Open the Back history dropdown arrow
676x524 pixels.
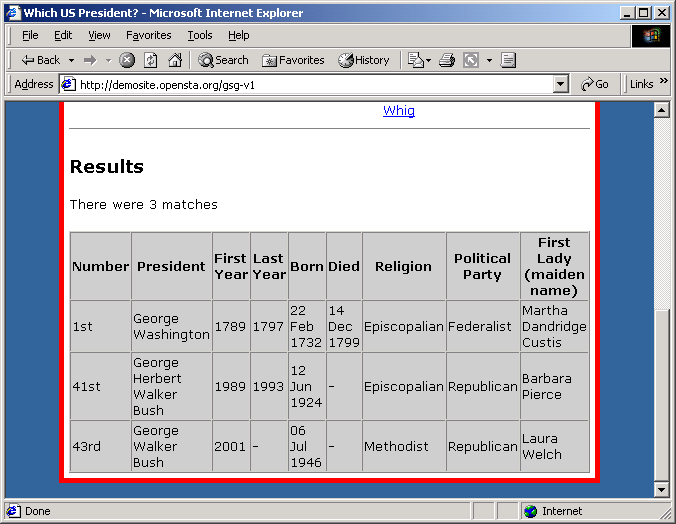tap(72, 60)
